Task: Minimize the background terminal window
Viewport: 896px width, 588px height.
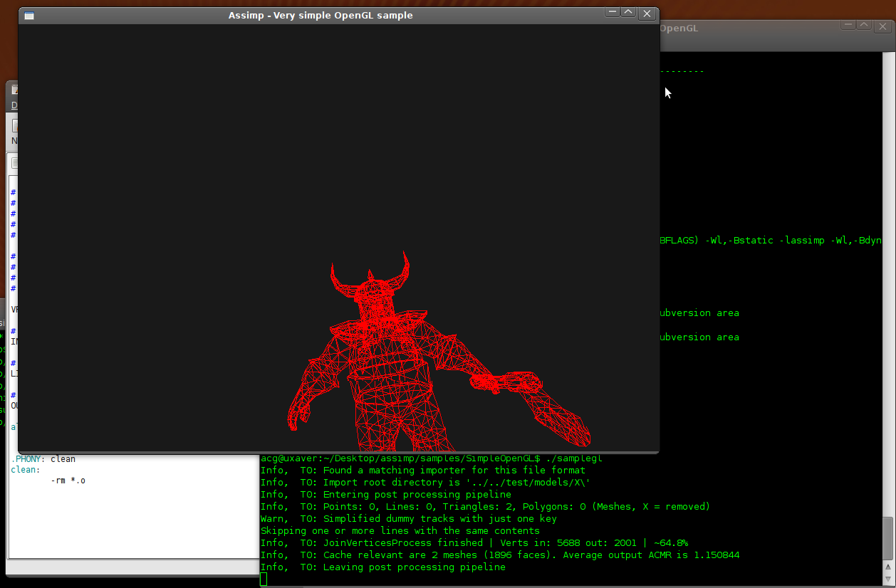Action: pos(847,25)
